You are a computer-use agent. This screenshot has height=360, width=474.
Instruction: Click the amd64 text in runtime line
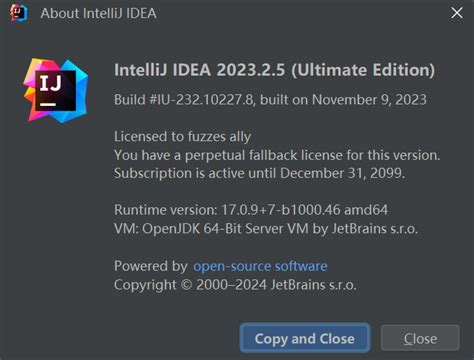(366, 210)
